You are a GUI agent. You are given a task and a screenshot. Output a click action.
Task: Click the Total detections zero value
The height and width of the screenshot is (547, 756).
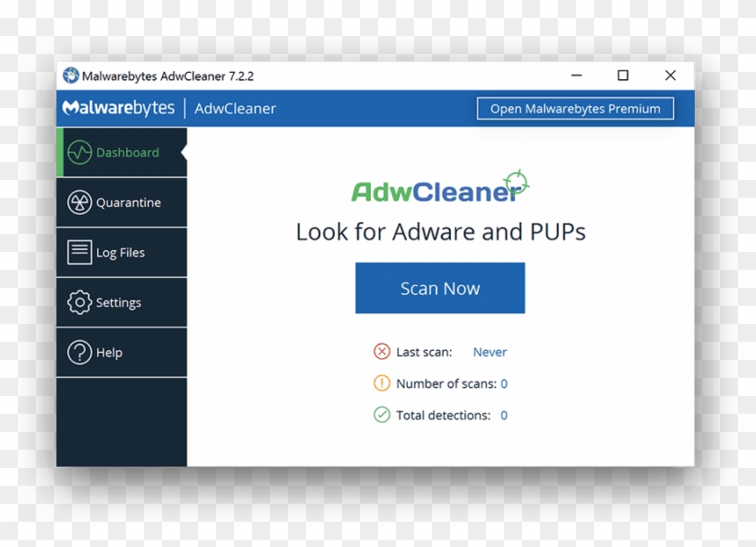(503, 415)
